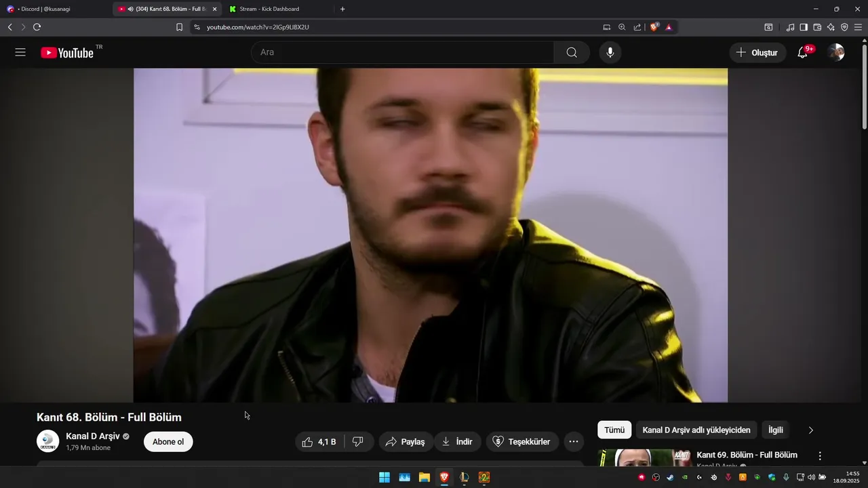
Task: Open the YouTube guide hamburger menu
Action: pyautogui.click(x=20, y=52)
